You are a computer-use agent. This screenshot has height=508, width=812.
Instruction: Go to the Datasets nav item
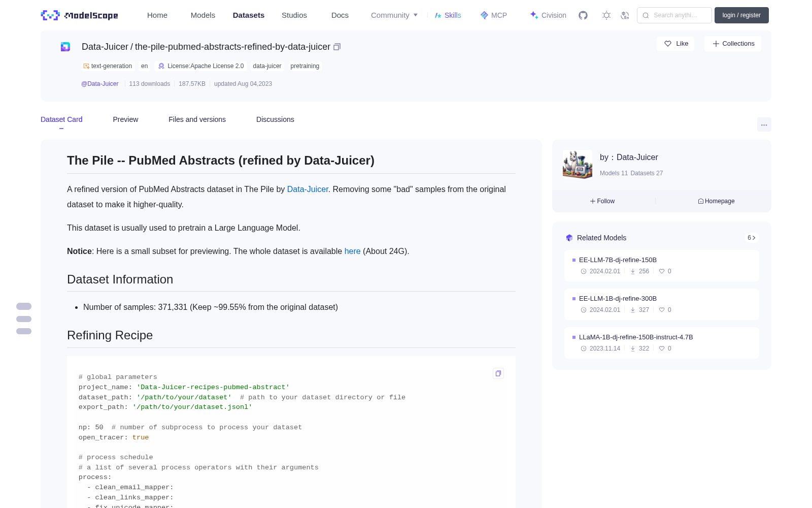pos(249,15)
